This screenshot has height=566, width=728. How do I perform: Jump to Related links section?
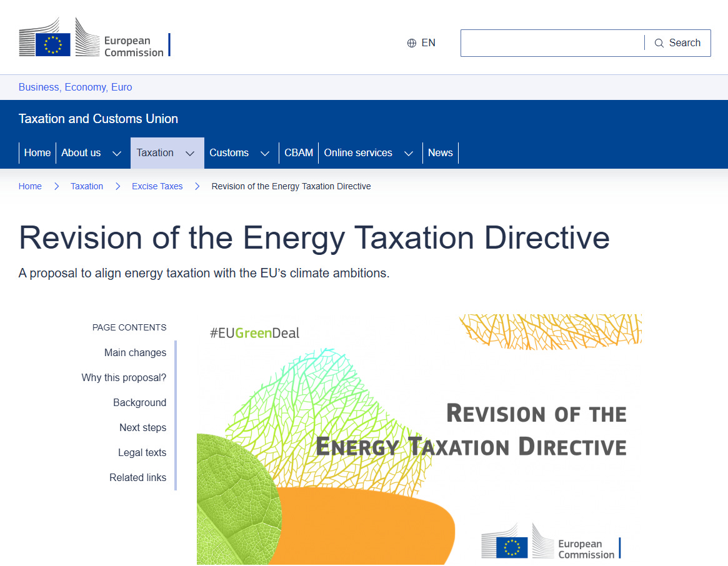coord(138,478)
